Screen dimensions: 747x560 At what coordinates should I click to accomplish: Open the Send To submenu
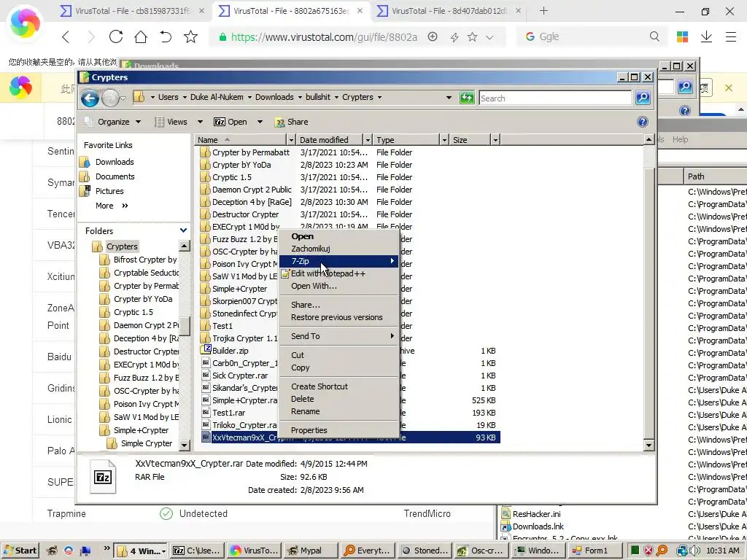[x=338, y=336]
